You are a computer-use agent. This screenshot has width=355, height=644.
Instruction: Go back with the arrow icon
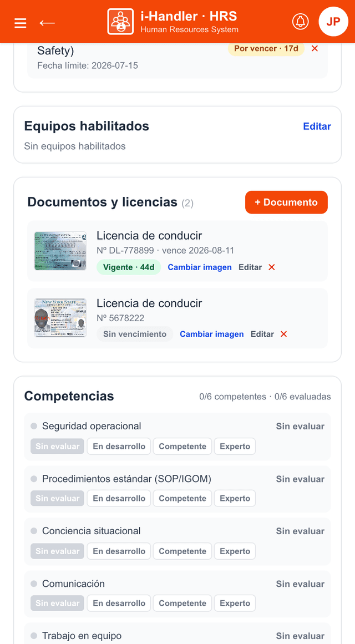47,23
